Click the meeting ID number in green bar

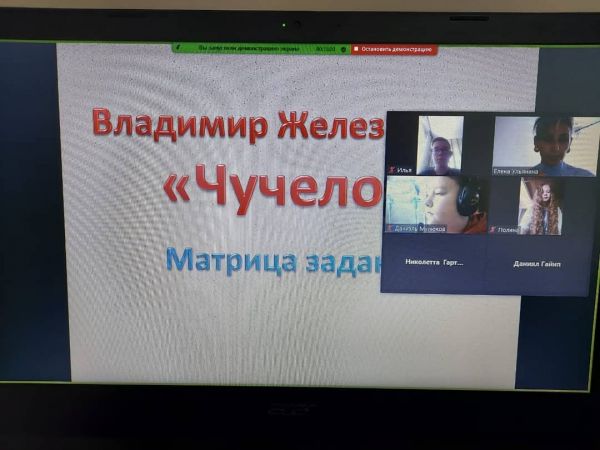point(325,48)
